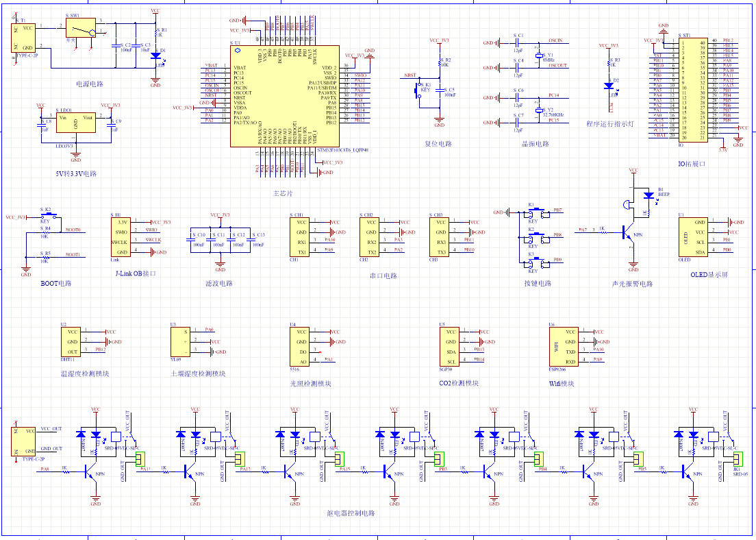Select the S_H1 Link header block
756x540 pixels.
coord(121,237)
